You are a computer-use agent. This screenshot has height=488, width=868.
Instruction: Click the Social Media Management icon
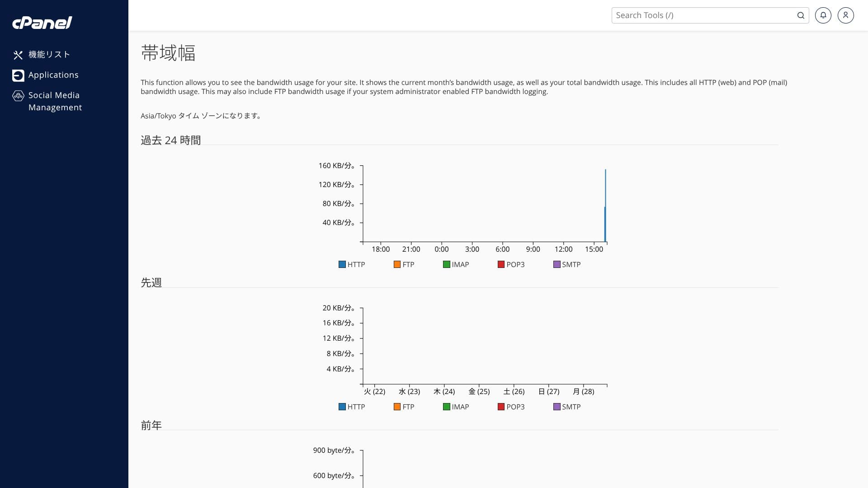18,96
